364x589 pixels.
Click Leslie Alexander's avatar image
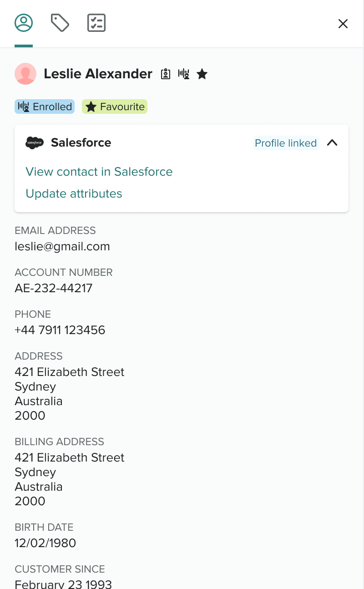25,74
